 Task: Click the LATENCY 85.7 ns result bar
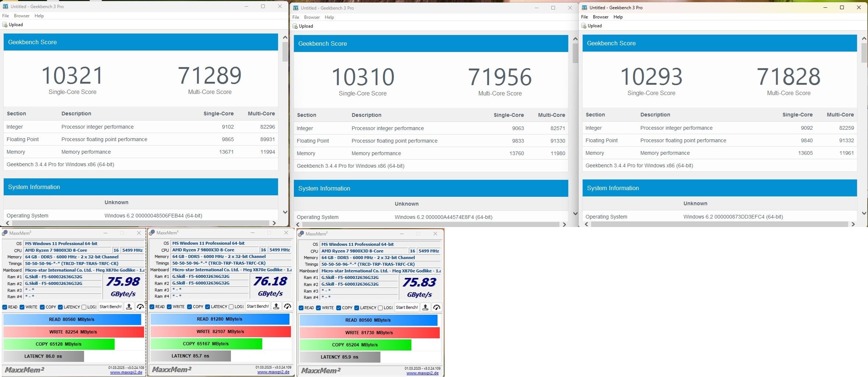(190, 356)
